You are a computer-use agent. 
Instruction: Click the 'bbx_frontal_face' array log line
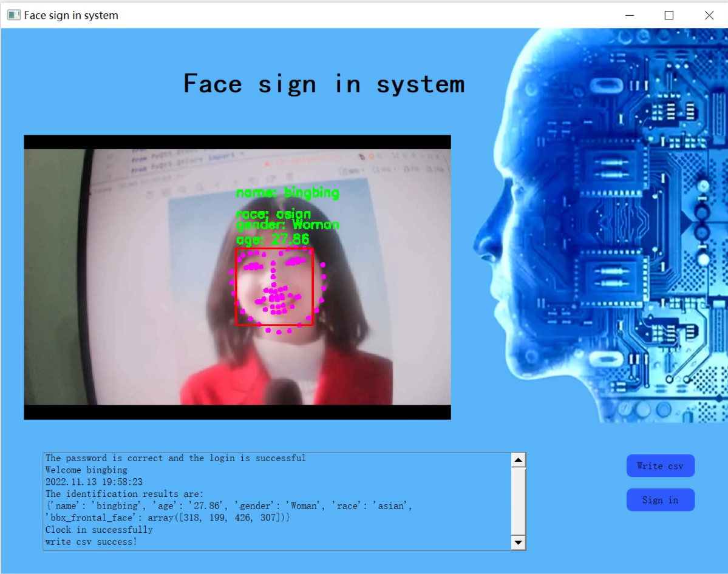tap(168, 518)
